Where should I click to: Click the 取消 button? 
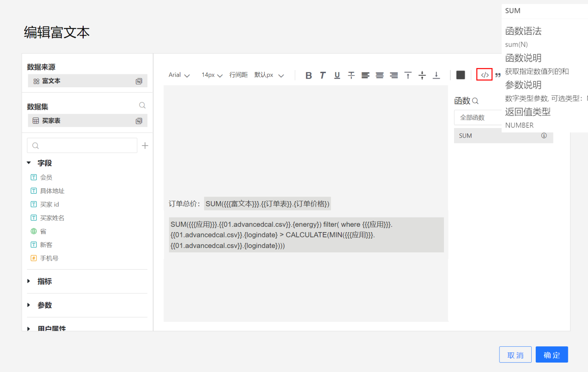tap(515, 355)
